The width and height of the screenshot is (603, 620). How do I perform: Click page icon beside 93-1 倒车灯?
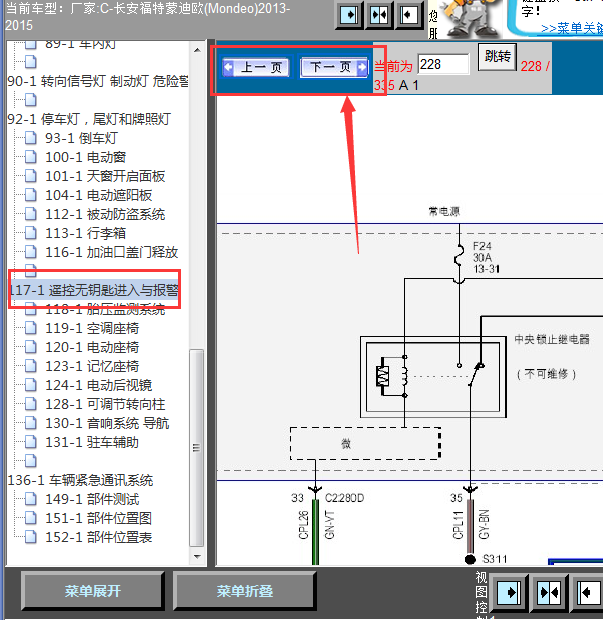click(31, 138)
